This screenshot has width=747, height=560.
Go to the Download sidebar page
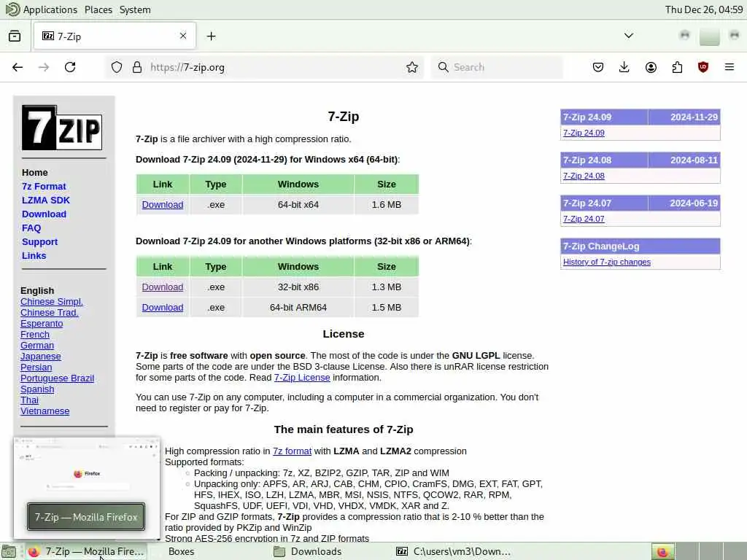44,214
